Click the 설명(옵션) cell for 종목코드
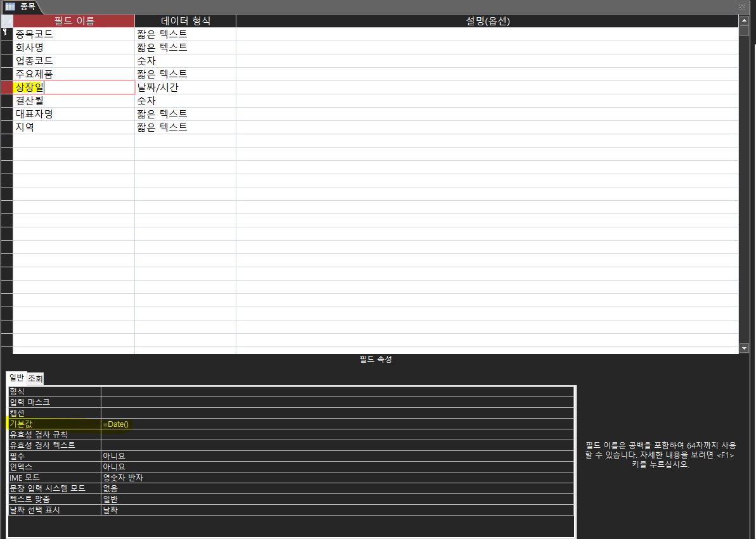The width and height of the screenshot is (756, 539). 487,34
